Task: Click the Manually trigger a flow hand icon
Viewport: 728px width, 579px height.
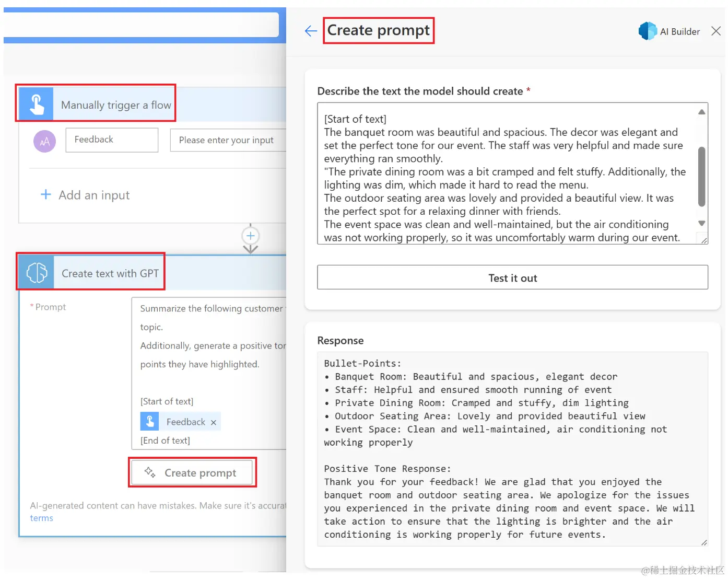Action: 37,104
